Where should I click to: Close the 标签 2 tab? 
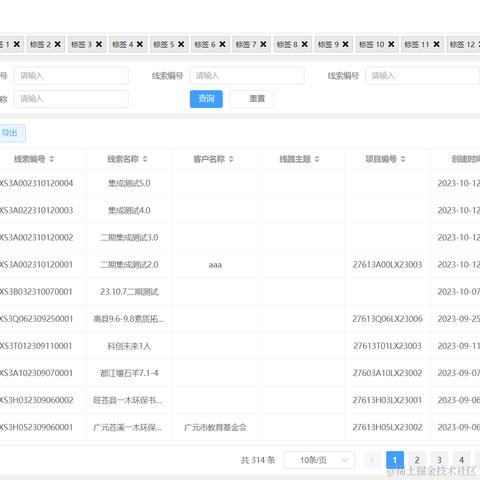tap(58, 44)
